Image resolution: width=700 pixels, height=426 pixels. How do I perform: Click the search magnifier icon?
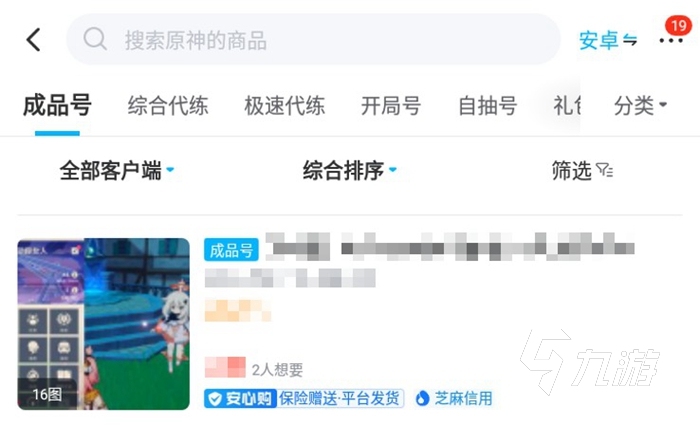point(95,39)
